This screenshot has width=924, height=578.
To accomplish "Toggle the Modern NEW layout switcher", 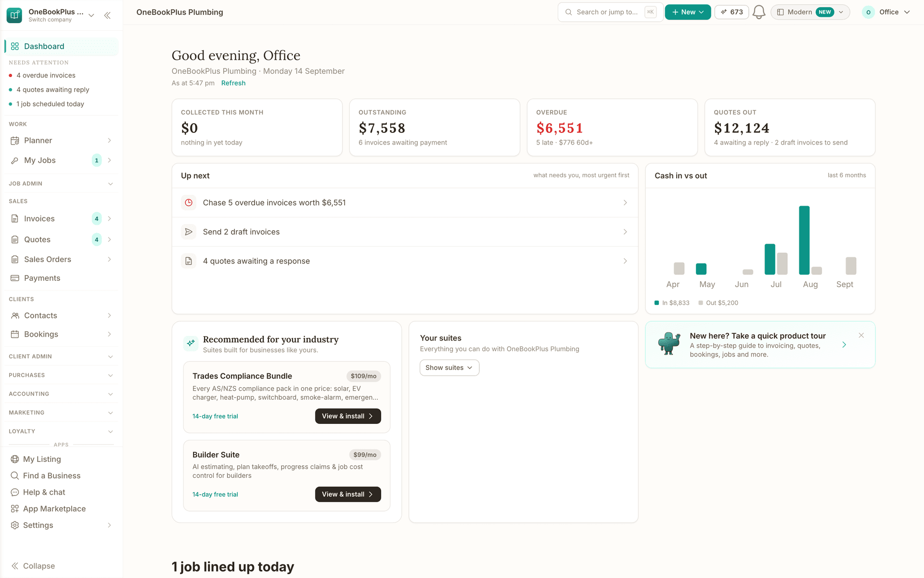I will click(x=810, y=12).
